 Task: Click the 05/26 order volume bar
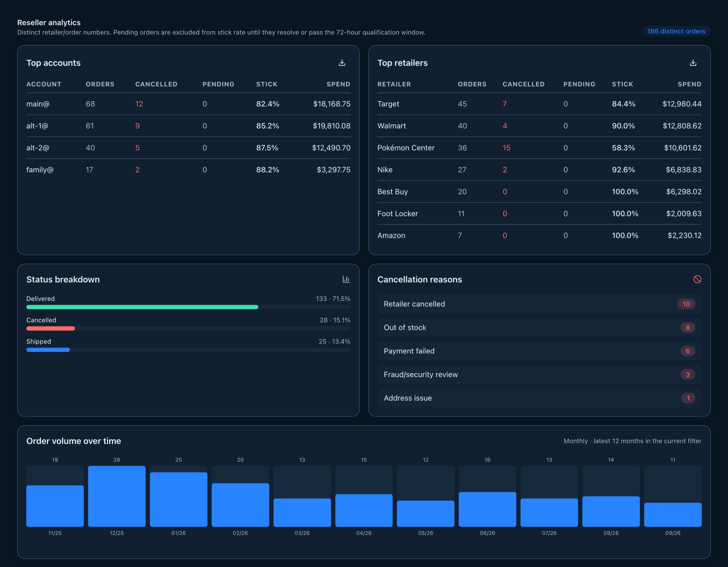[426, 514]
